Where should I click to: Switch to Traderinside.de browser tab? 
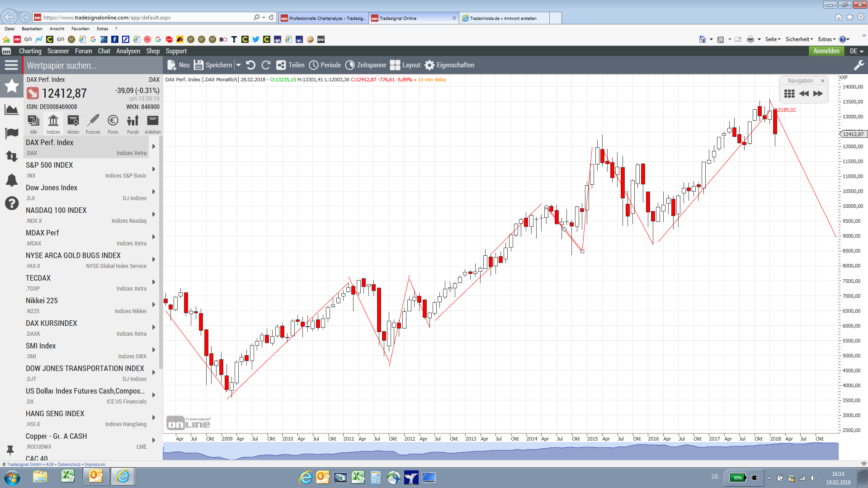503,18
